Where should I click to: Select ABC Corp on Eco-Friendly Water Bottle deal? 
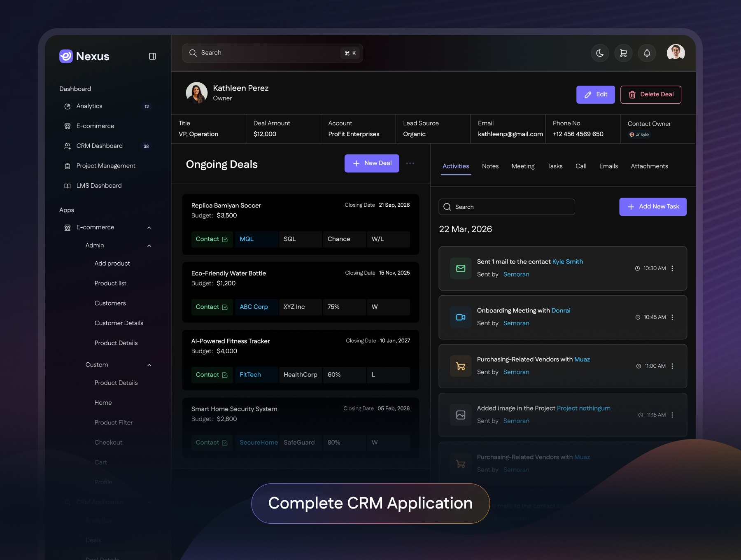pyautogui.click(x=257, y=307)
